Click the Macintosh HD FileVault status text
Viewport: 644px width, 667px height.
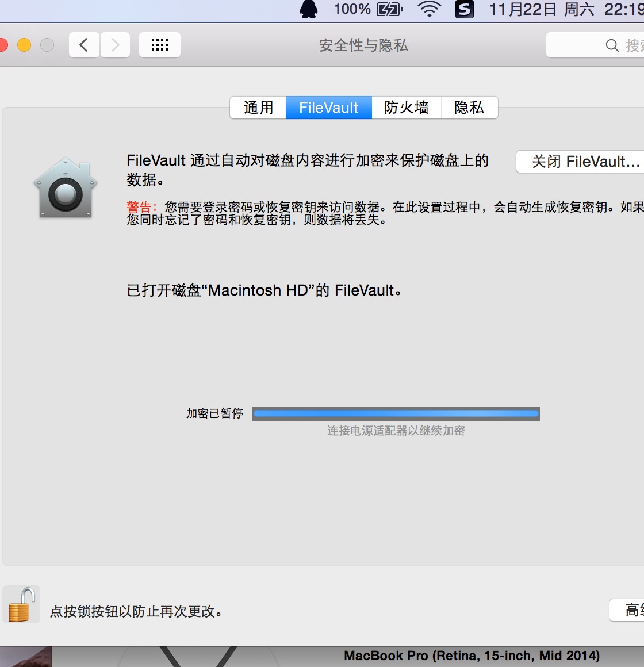[x=264, y=290]
